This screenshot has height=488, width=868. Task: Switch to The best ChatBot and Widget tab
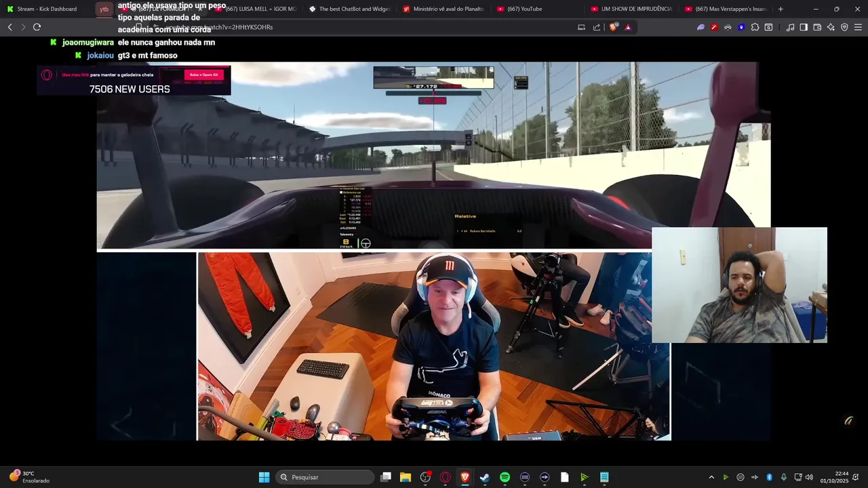[x=350, y=9]
